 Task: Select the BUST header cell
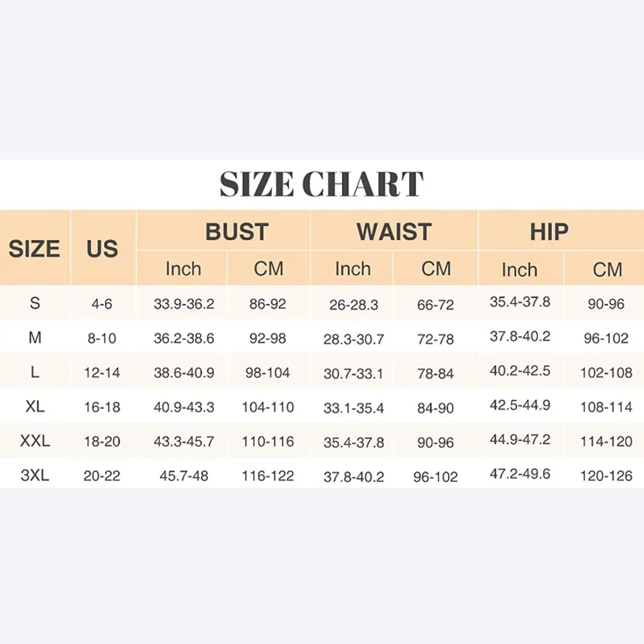coord(236,232)
